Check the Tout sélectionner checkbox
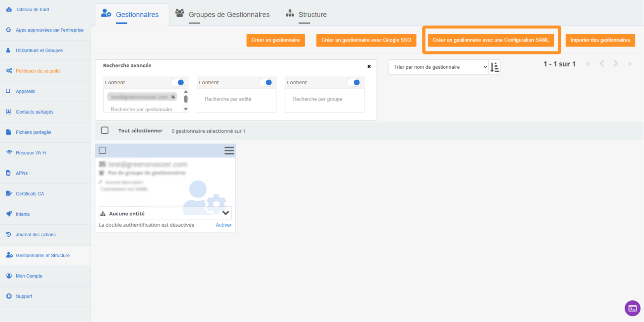The height and width of the screenshot is (322, 644). (x=105, y=131)
